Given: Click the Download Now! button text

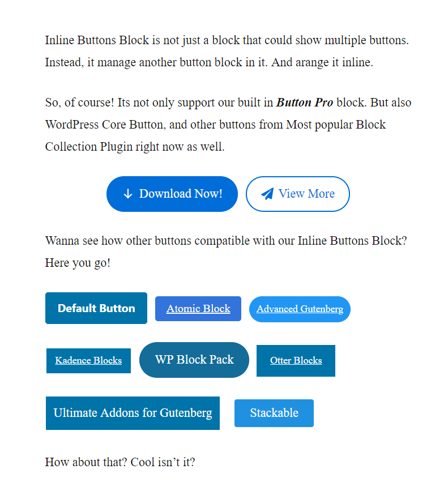Looking at the screenshot, I should click(181, 194).
